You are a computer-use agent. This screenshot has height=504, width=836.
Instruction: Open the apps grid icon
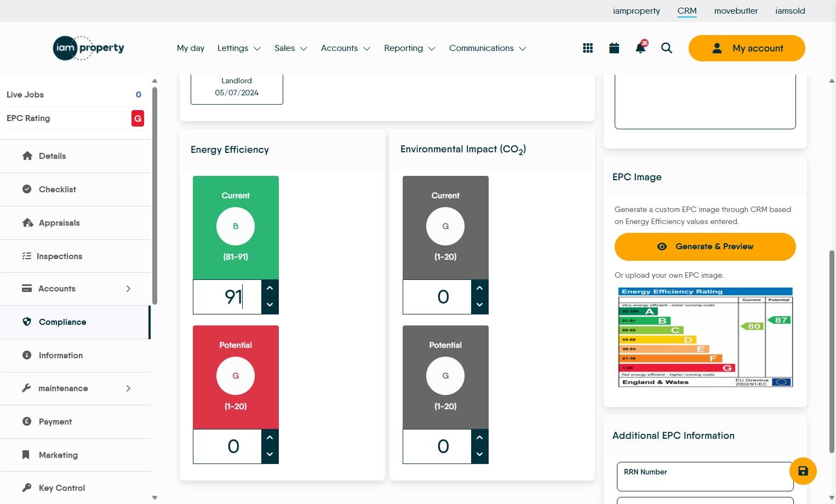[588, 48]
